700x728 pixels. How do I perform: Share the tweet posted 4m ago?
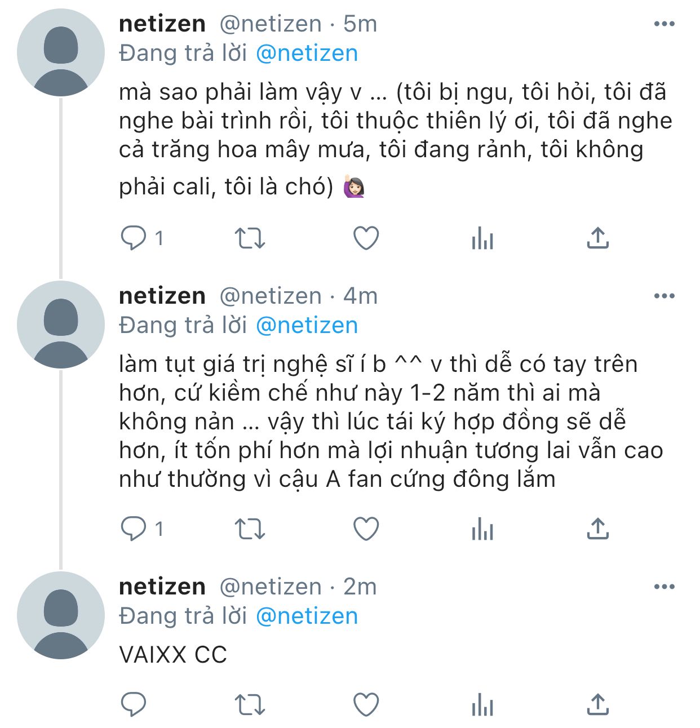click(598, 529)
